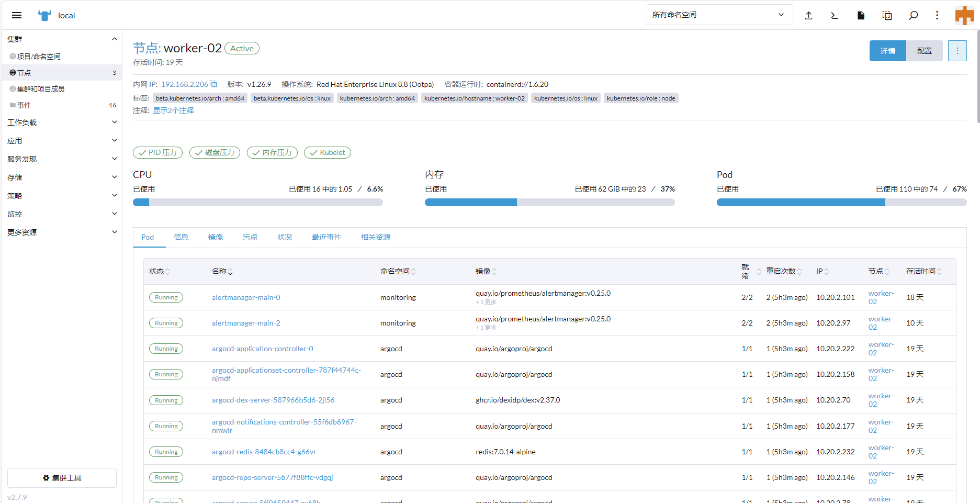Click the memory usage progress bar
The image size is (980, 503).
[x=550, y=203]
